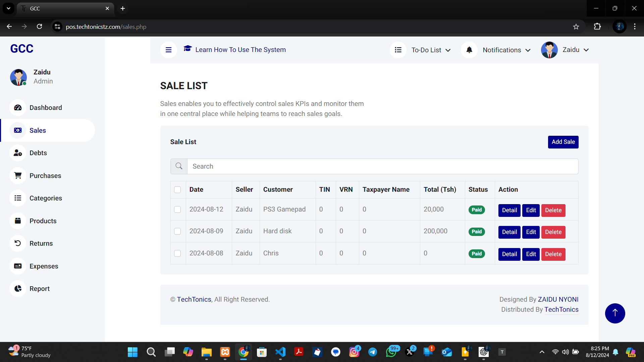644x362 pixels.
Task: Click the Report pie chart icon
Action: click(18, 289)
